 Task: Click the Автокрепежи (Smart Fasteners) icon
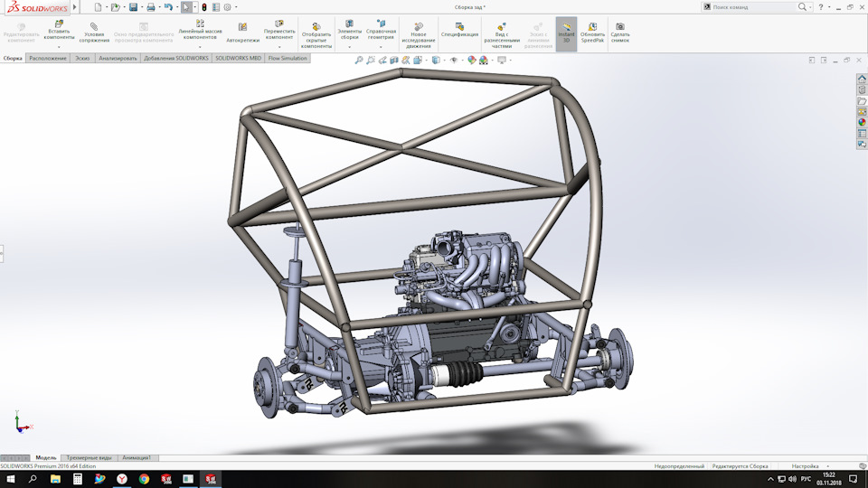pyautogui.click(x=242, y=27)
